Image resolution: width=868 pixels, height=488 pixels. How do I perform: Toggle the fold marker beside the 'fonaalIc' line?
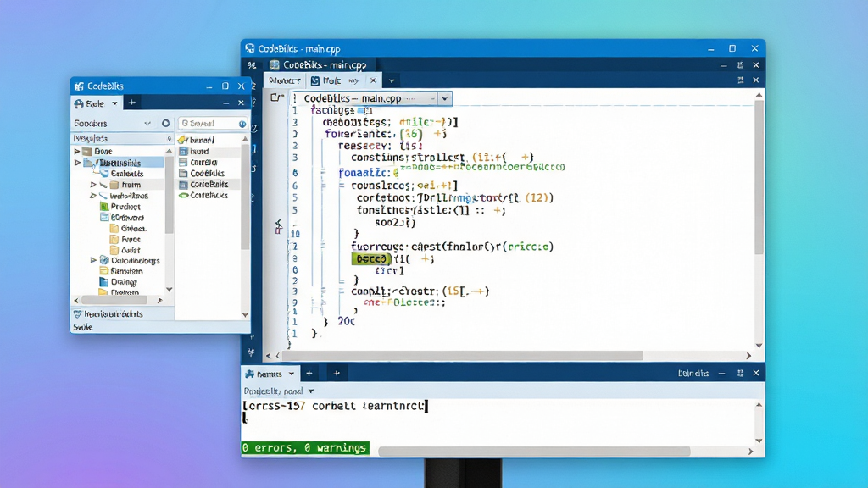pyautogui.click(x=323, y=173)
